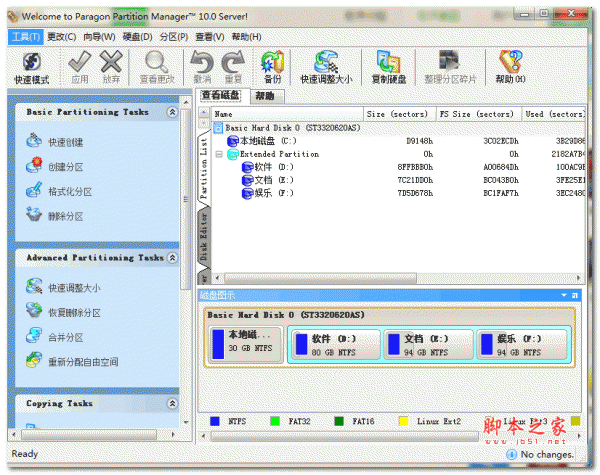This screenshot has height=475, width=600.
Task: Click the 快速调整大小 toolbar icon
Action: tap(326, 62)
